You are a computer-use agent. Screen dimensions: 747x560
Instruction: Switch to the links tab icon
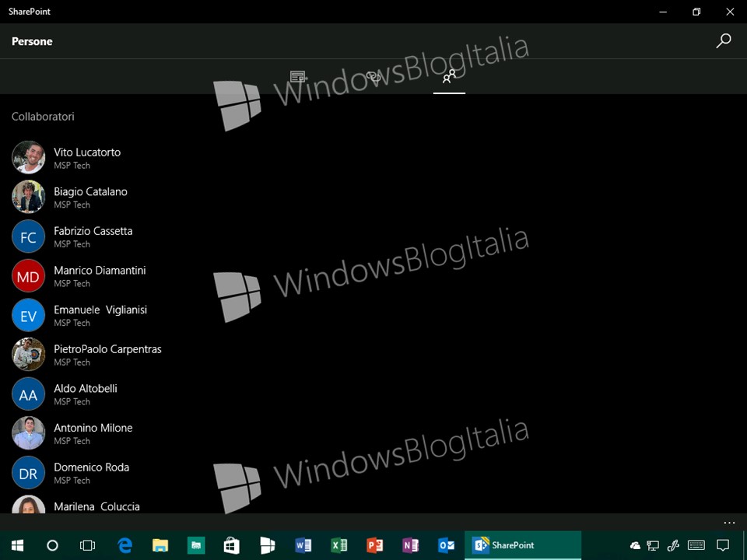[373, 76]
